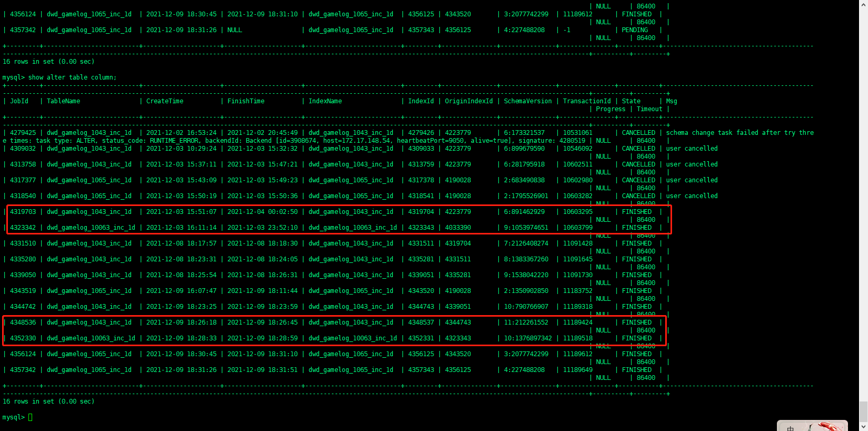868x431 pixels.
Task: Click JobId 4331510
Action: tap(23, 243)
